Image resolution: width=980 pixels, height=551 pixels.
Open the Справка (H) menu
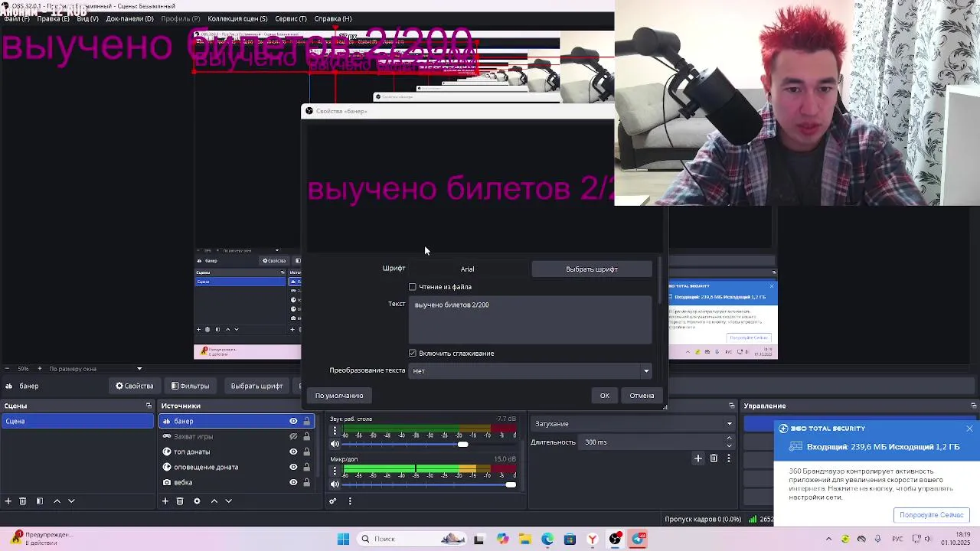pyautogui.click(x=333, y=18)
